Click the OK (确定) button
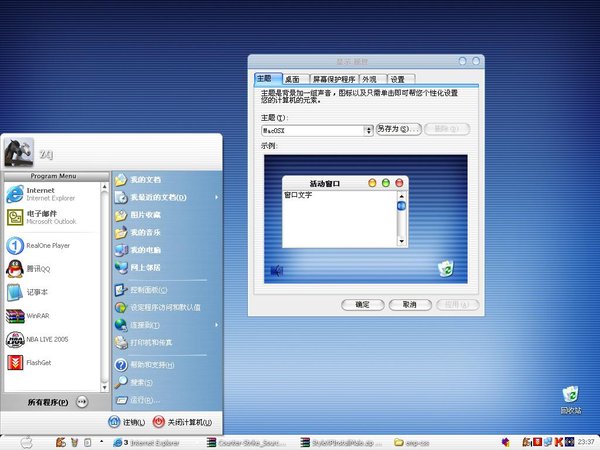The width and height of the screenshot is (600, 450). click(362, 305)
